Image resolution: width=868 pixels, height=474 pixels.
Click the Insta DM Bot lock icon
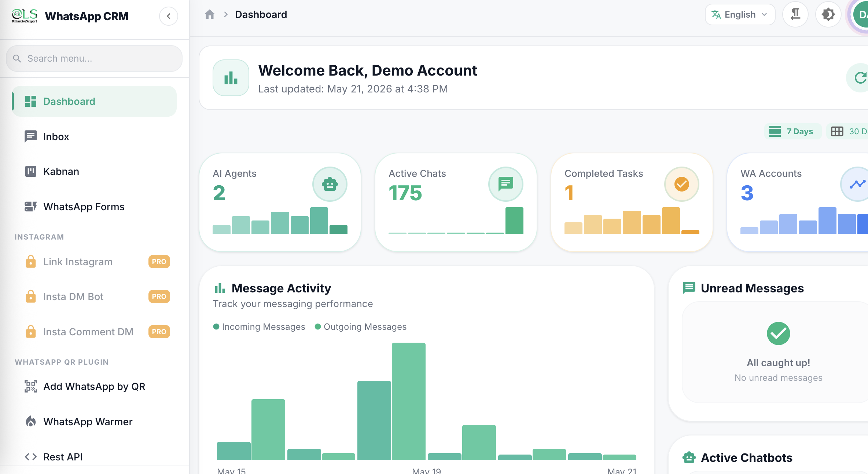[x=31, y=296]
